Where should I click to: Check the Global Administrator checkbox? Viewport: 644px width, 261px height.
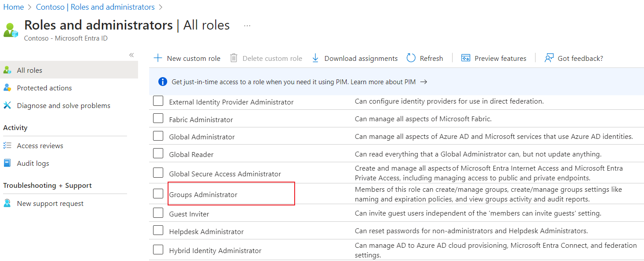(x=158, y=135)
